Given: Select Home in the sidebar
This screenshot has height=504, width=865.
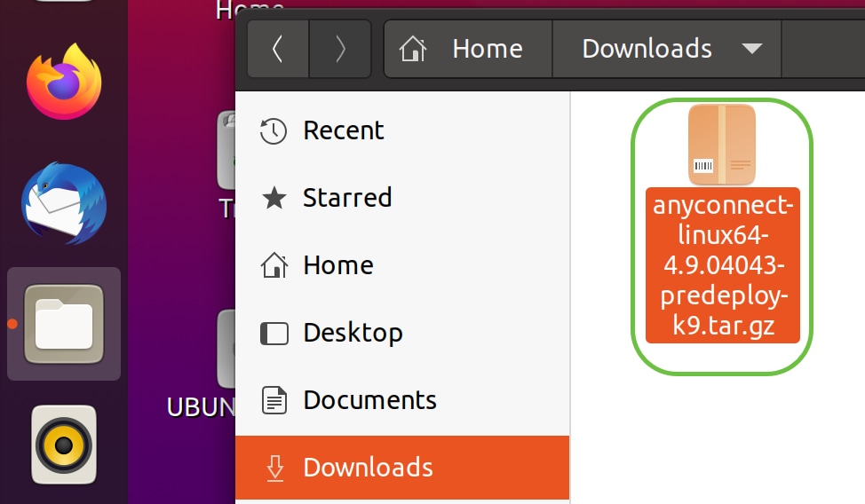Looking at the screenshot, I should (x=402, y=265).
